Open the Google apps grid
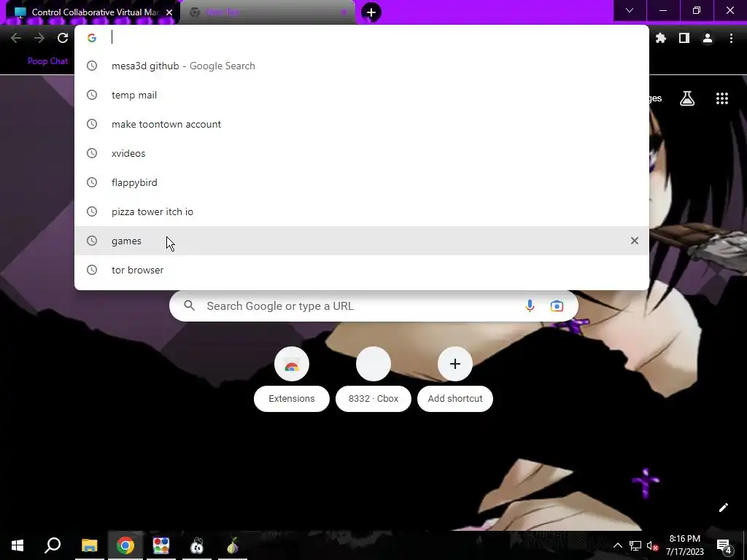This screenshot has height=560, width=747. click(x=722, y=98)
